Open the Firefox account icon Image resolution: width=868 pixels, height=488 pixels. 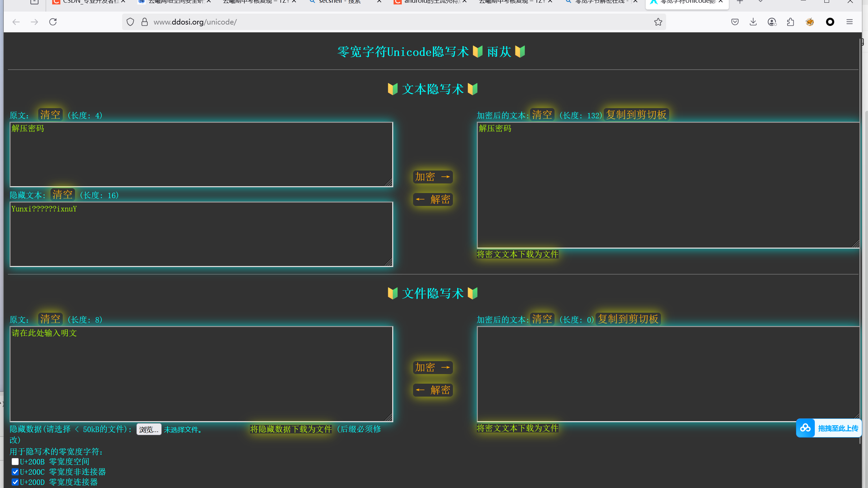tap(772, 22)
